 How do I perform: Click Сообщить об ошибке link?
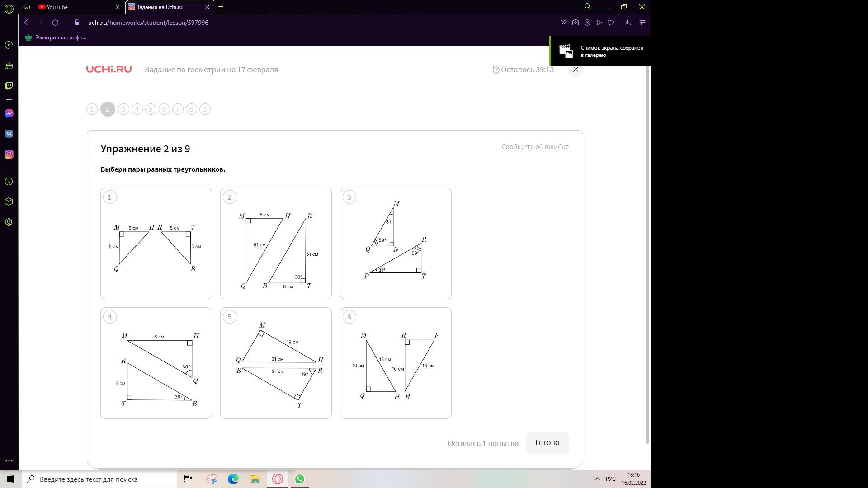click(535, 147)
